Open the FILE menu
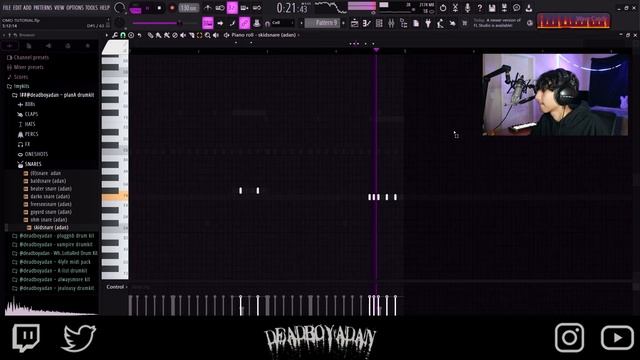 [7, 8]
